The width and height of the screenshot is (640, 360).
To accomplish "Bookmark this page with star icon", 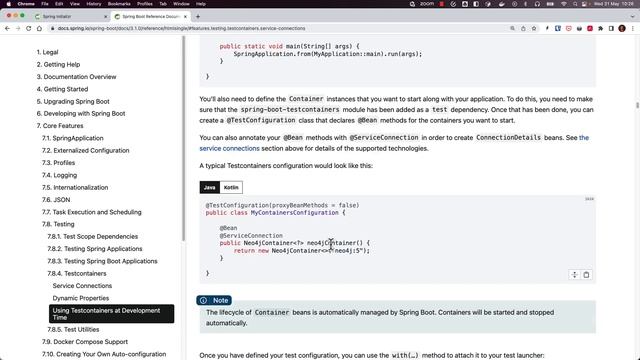I will (534, 29).
